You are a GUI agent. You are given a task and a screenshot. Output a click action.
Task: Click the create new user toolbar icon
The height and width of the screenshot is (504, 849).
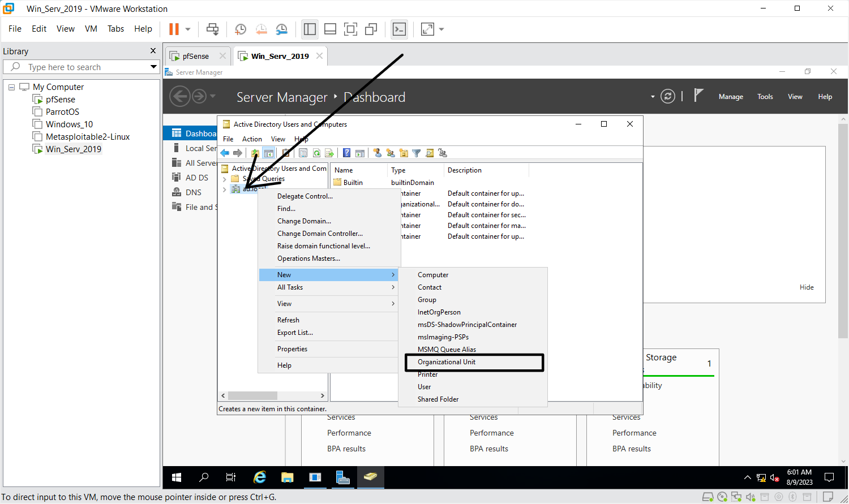378,153
